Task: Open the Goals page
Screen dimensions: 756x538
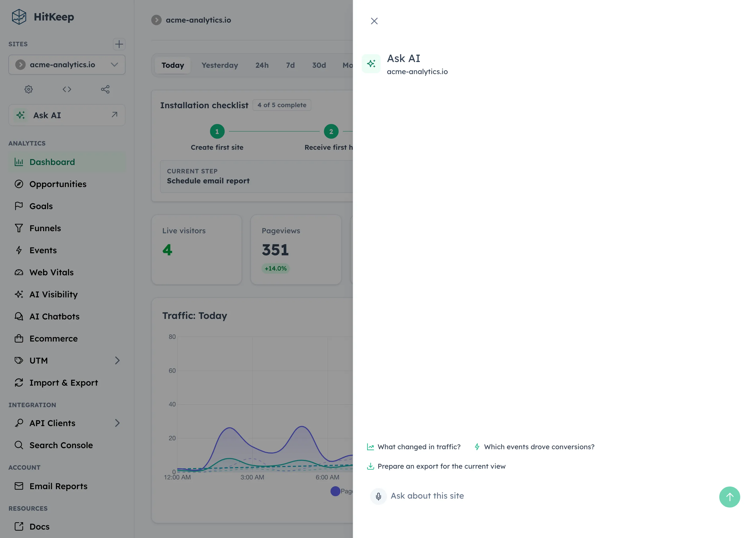Action: pos(67,206)
